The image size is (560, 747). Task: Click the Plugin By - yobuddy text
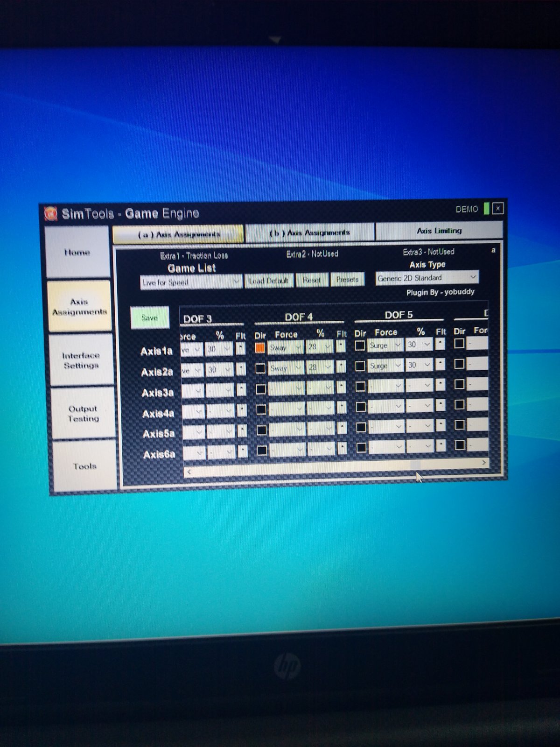tap(440, 292)
